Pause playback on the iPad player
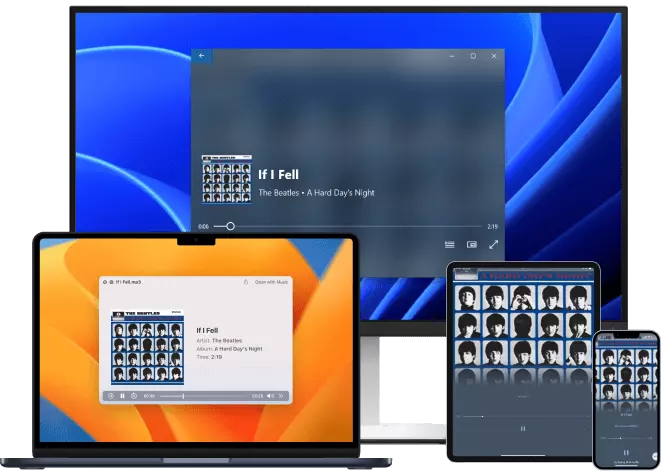 pyautogui.click(x=523, y=429)
